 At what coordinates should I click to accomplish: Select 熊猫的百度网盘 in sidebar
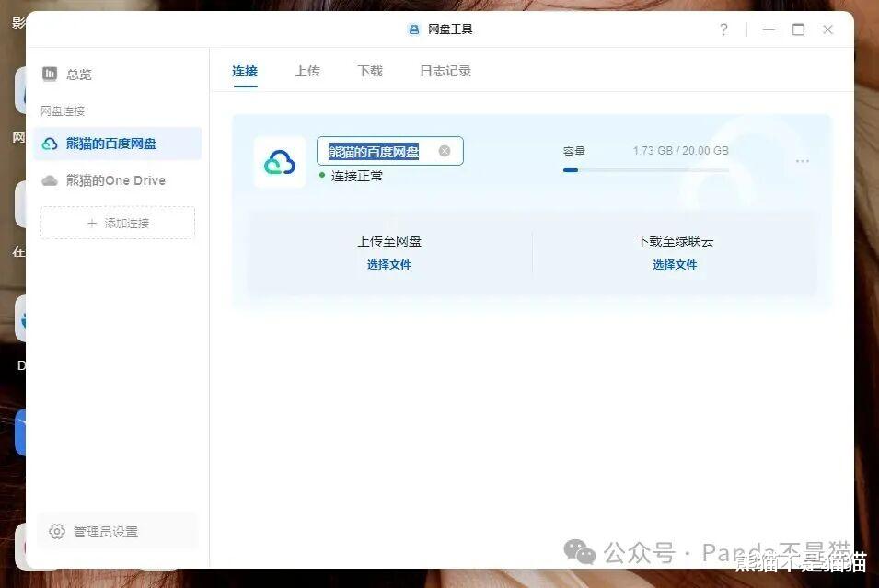[117, 144]
